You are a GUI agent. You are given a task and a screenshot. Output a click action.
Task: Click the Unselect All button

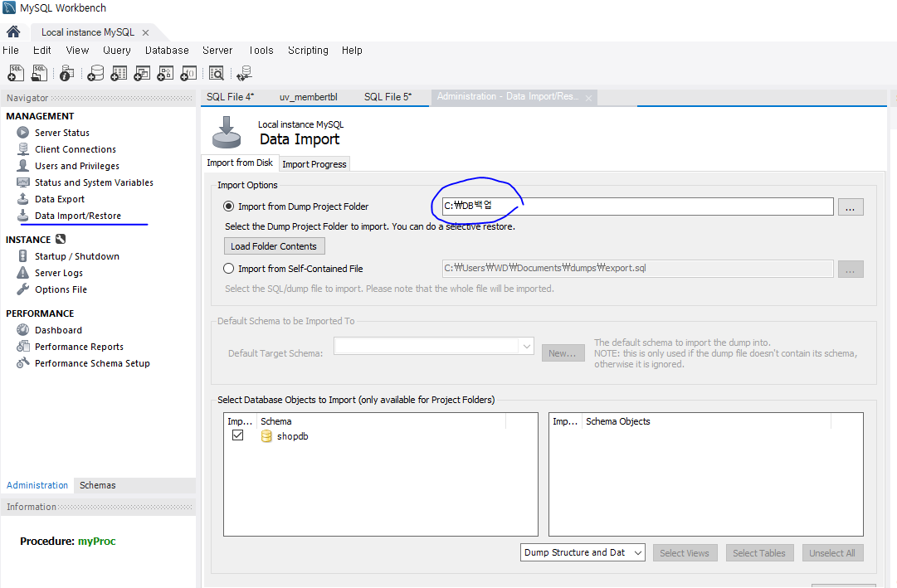click(x=832, y=553)
